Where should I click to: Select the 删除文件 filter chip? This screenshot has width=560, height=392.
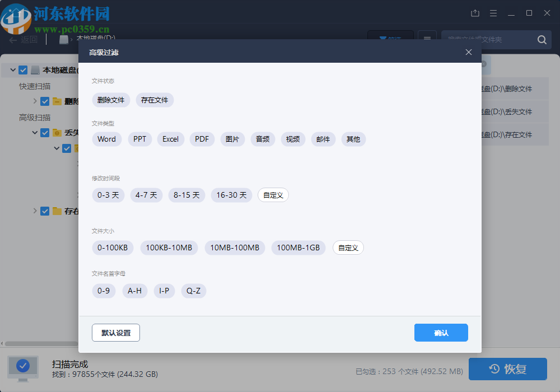coord(111,100)
